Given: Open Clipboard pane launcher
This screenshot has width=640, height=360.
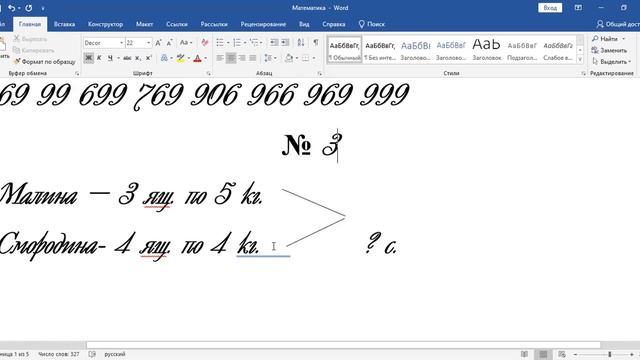Looking at the screenshot, I should 77,73.
